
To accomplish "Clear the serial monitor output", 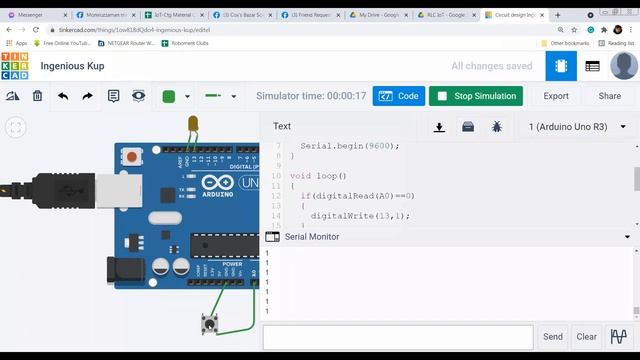I will (x=586, y=337).
